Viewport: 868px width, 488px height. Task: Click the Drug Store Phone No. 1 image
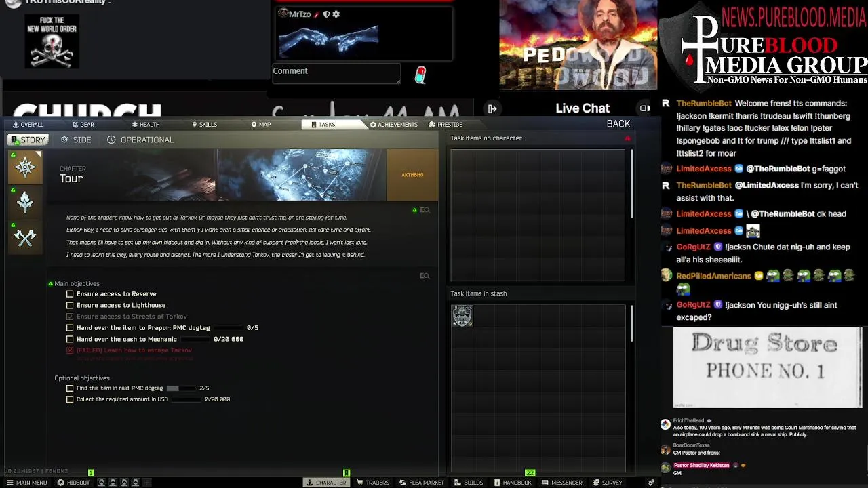click(x=767, y=368)
